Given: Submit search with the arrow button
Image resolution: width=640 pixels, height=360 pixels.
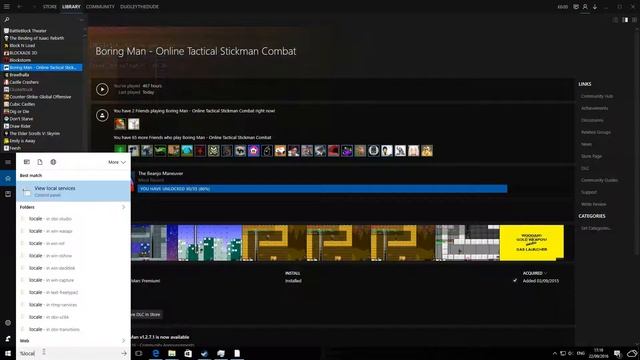Looking at the screenshot, I should click(x=124, y=353).
